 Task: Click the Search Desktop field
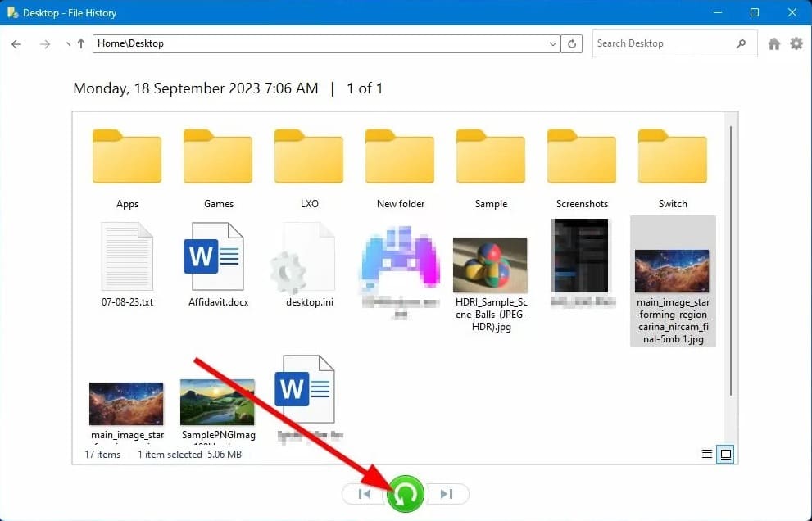[x=664, y=44]
